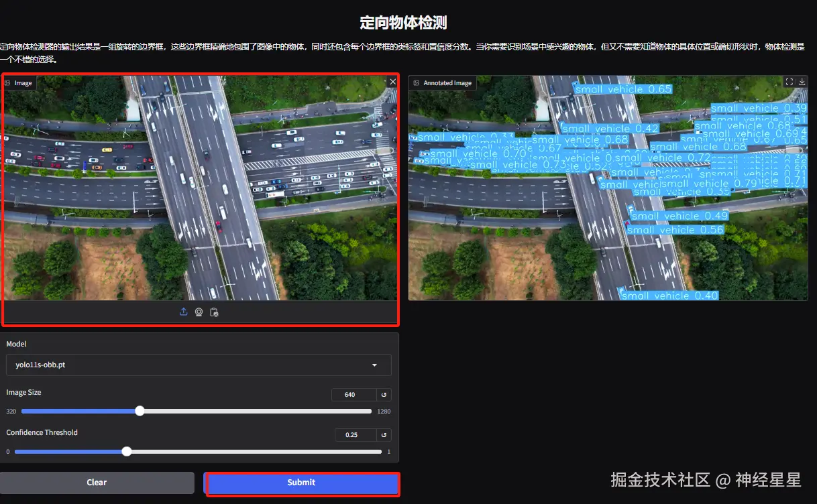Open the Model dropdown yolo11s-obb.pt

(x=199, y=365)
